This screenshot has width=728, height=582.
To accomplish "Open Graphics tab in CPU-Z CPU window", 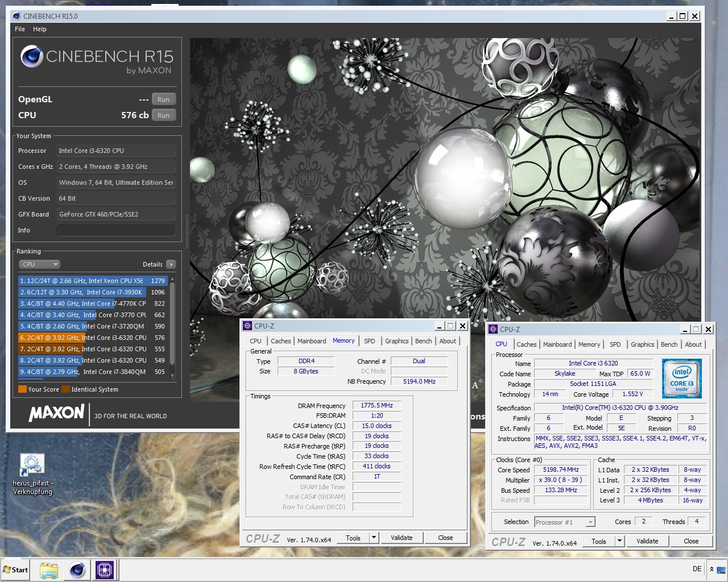I will click(643, 344).
